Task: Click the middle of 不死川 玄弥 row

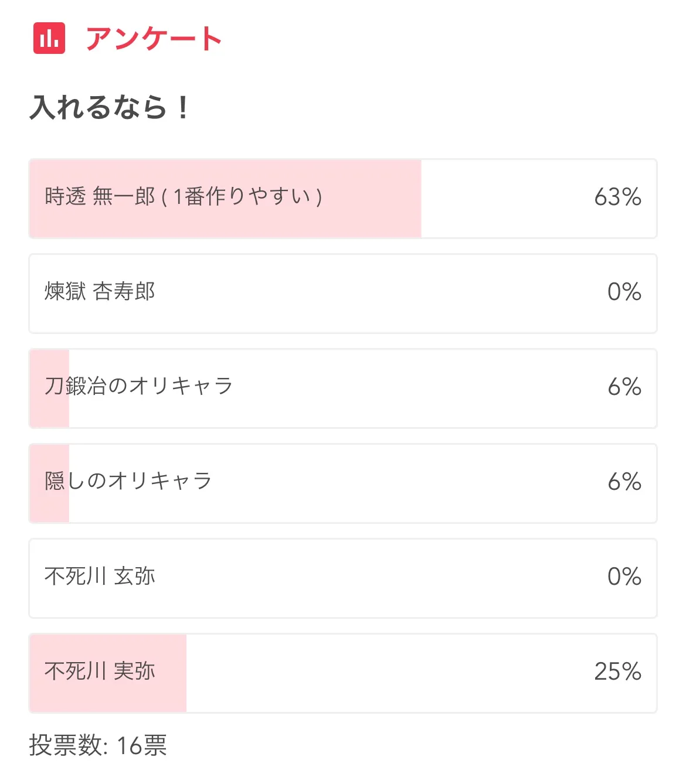Action: tap(343, 578)
